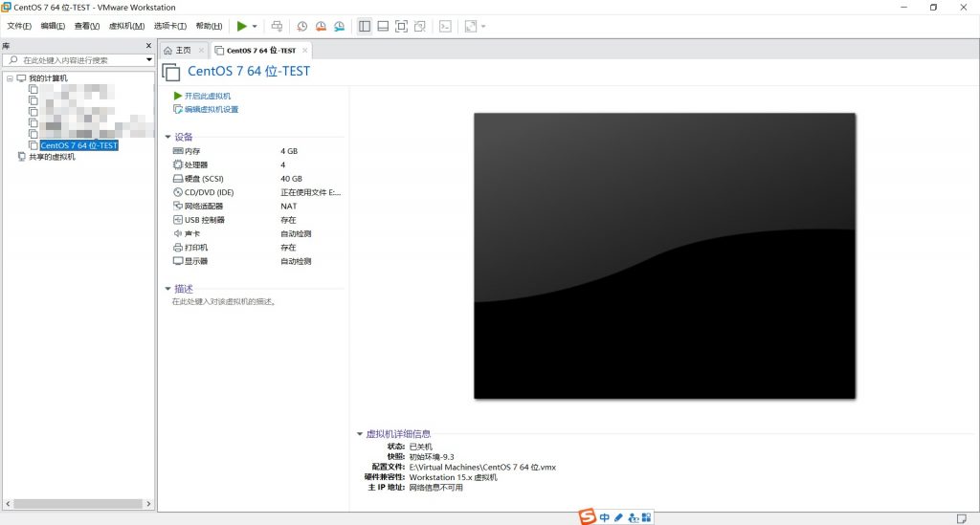Collapse the 虚拟机详细信息 section

coord(360,434)
